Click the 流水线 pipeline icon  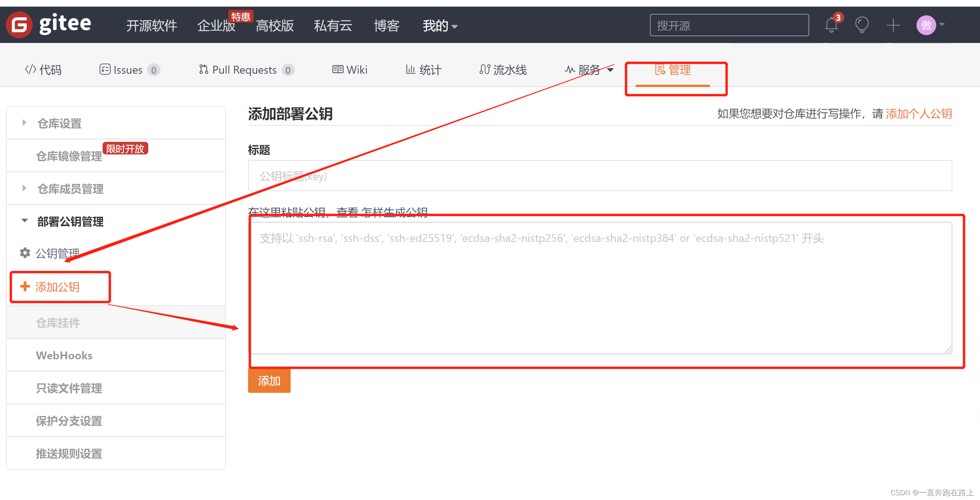click(x=485, y=69)
